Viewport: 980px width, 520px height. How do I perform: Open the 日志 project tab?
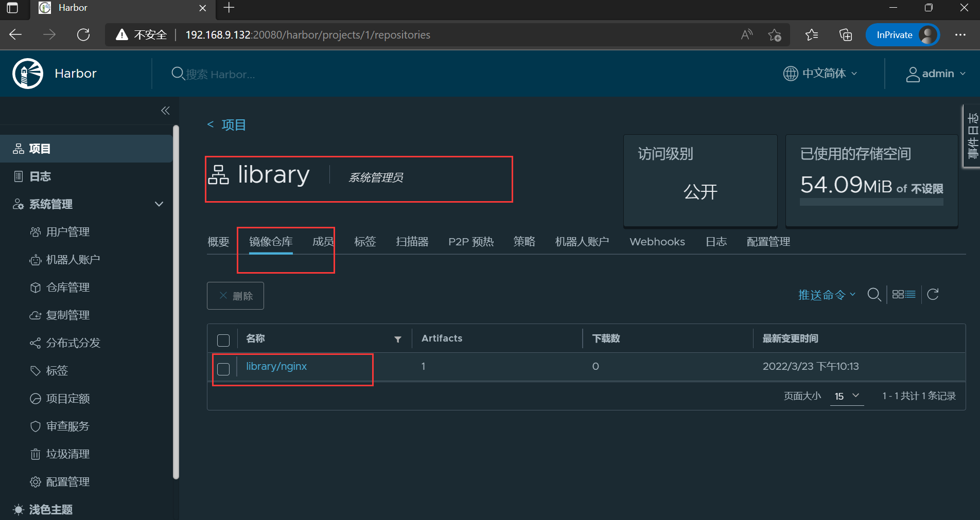[716, 242]
